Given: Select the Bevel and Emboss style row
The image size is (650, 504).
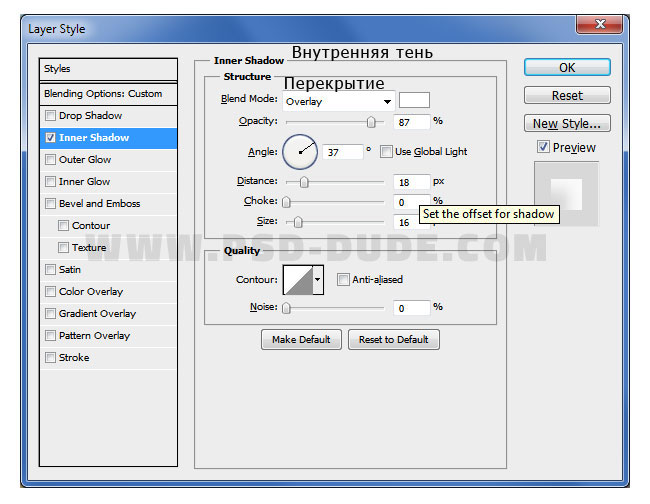Looking at the screenshot, I should (x=108, y=204).
